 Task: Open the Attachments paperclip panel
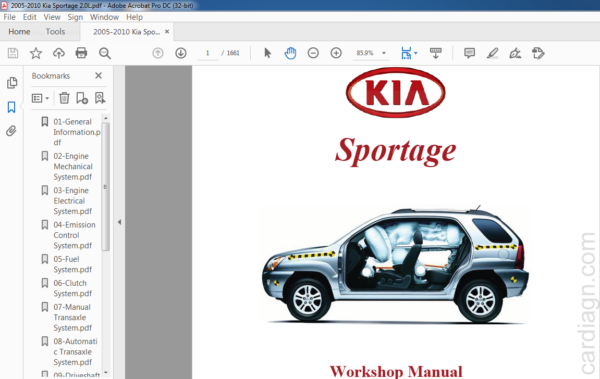11,131
